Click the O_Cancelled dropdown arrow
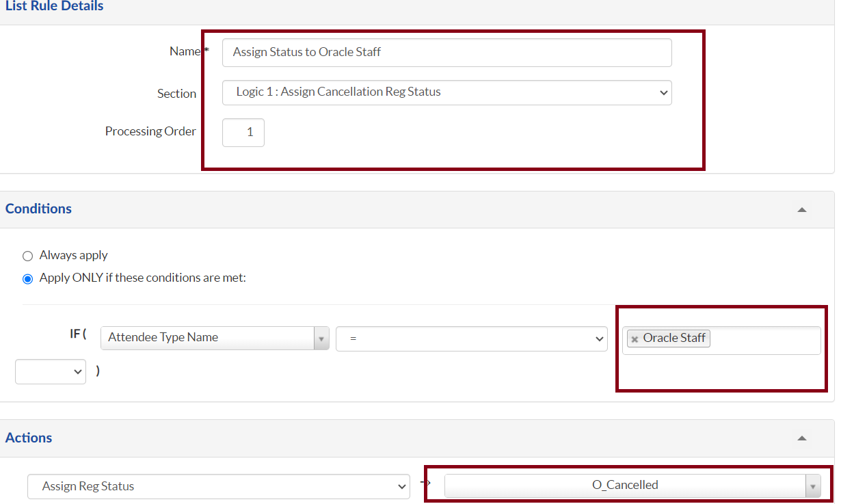This screenshot has height=504, width=854. 813,486
